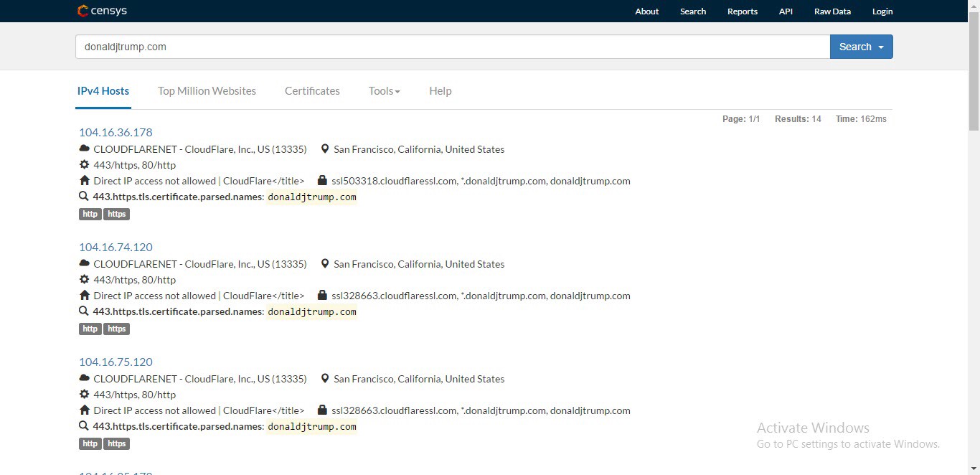Click the http tag under 104.16.75.120
Viewport: 980px width, 475px height.
click(90, 443)
